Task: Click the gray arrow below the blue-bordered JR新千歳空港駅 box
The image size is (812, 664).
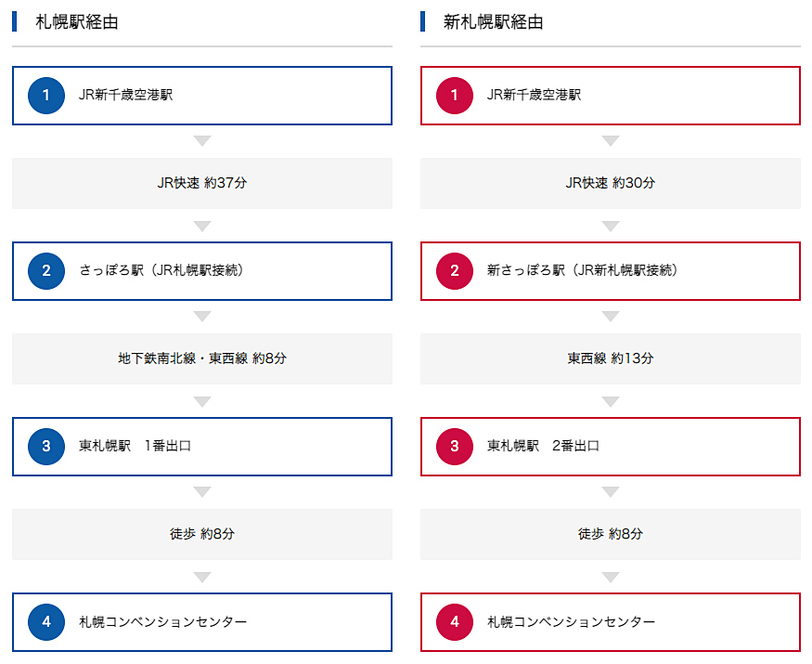Action: click(x=202, y=141)
